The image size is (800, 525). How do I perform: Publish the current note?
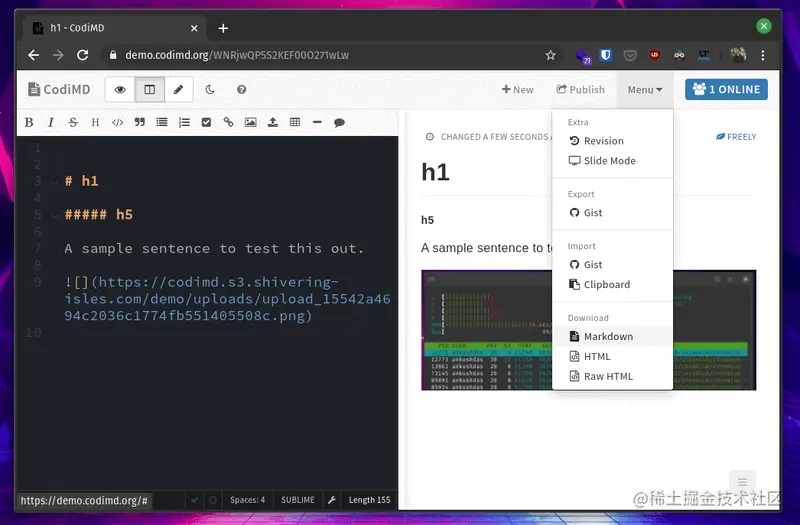click(581, 90)
